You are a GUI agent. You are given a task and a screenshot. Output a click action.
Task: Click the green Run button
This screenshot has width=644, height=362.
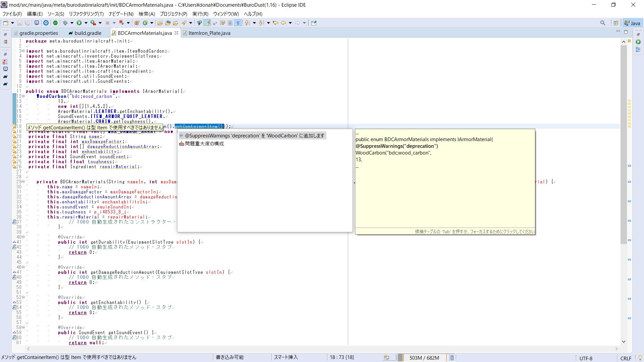[79, 23]
